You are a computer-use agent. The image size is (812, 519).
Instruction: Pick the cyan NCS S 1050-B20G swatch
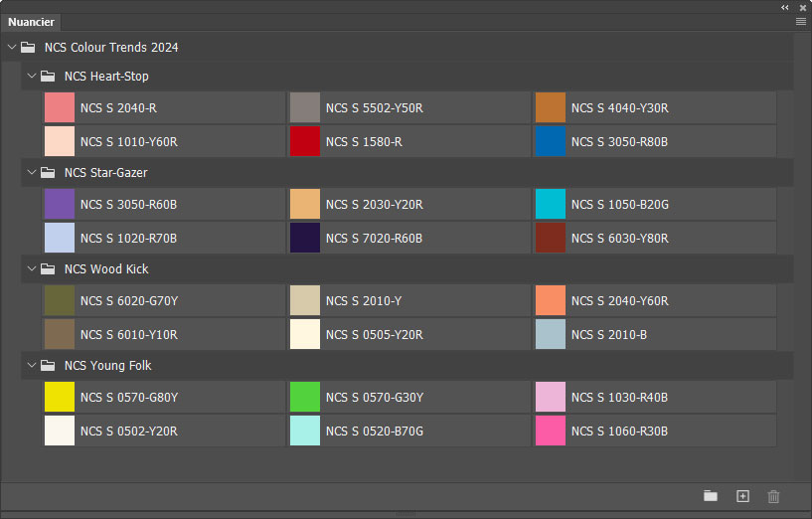[551, 204]
